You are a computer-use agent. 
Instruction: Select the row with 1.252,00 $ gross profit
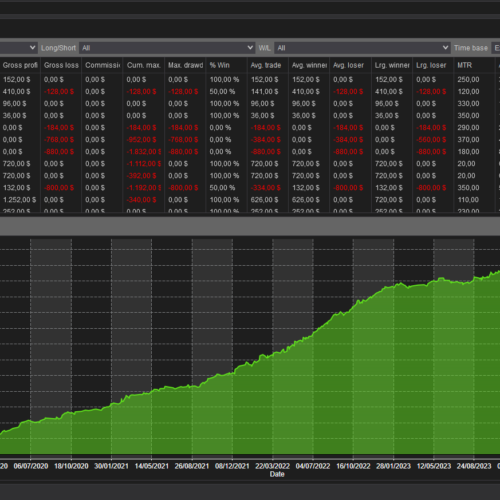(x=250, y=200)
